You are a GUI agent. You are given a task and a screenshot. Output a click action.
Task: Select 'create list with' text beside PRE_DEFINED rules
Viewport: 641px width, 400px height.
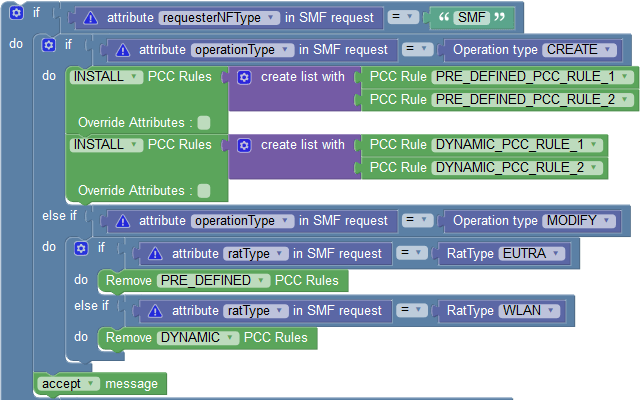[x=303, y=77]
